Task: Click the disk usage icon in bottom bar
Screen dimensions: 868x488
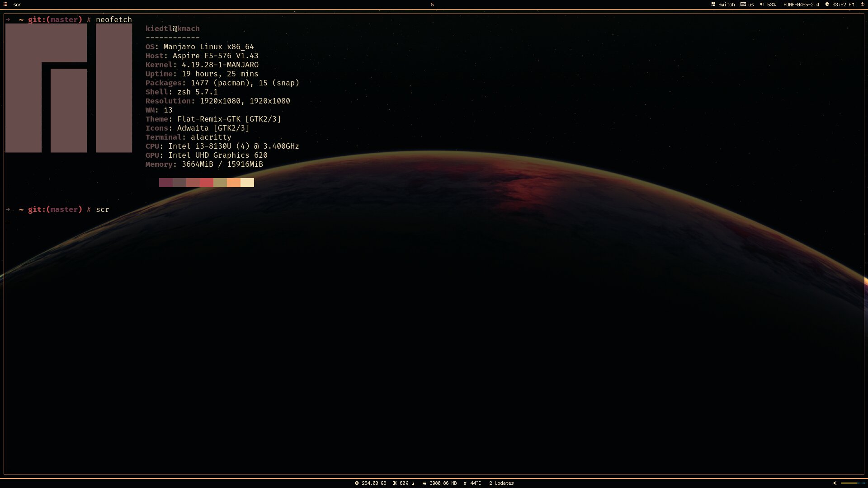Action: click(x=357, y=483)
